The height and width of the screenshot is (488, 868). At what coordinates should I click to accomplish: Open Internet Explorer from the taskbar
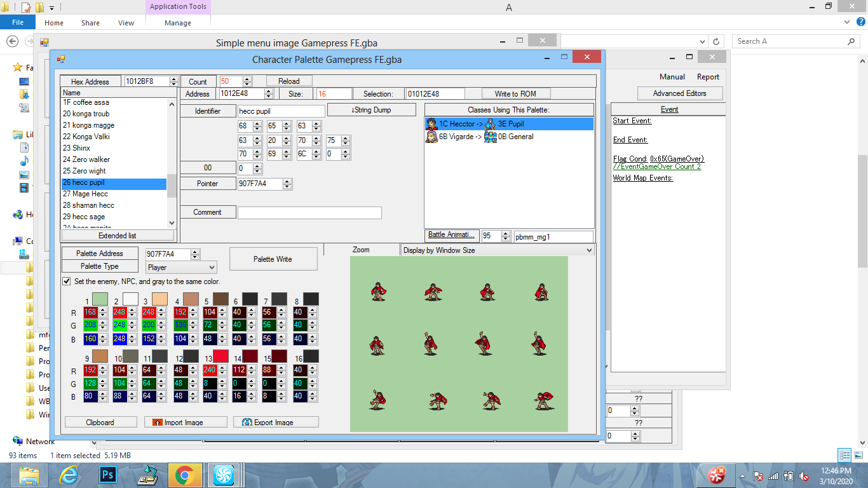click(x=69, y=475)
